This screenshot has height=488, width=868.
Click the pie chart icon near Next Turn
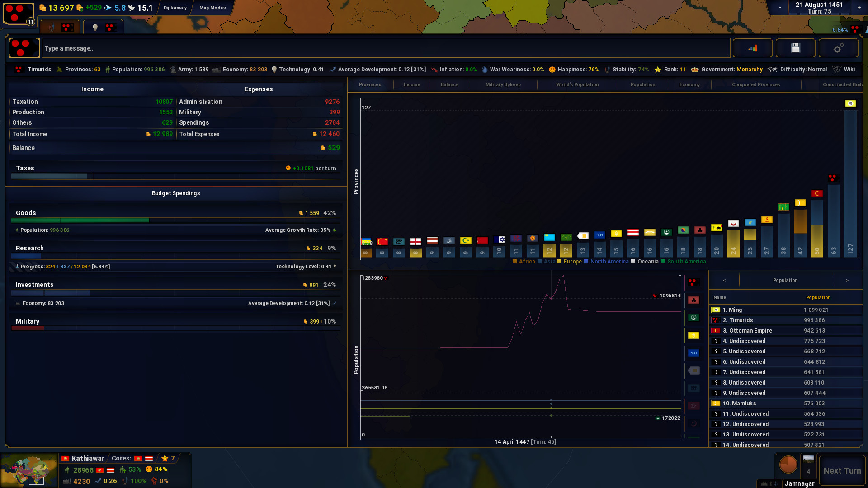[x=788, y=464]
